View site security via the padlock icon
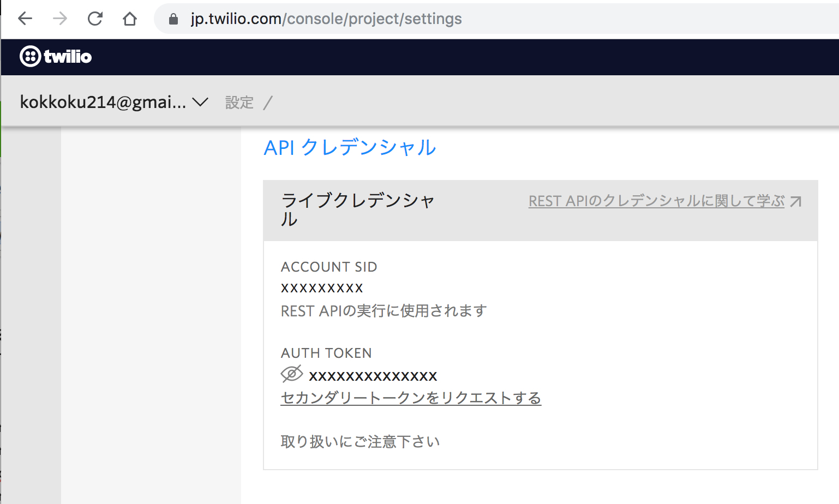 click(173, 19)
